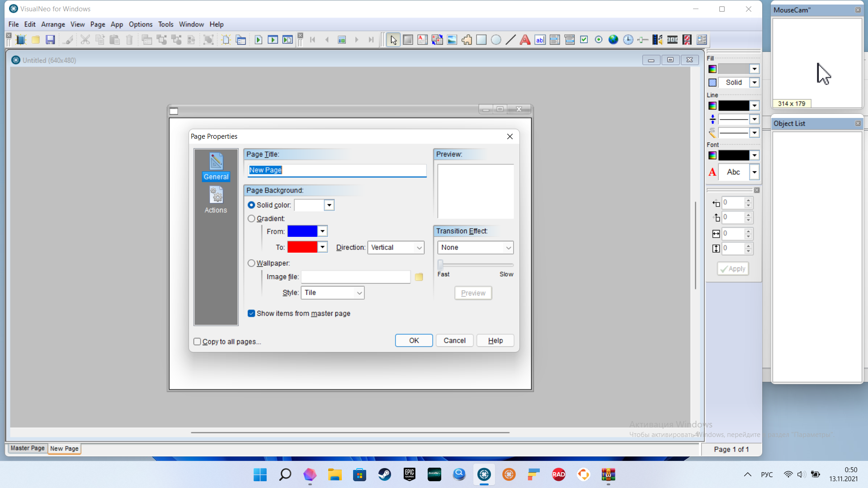
Task: Select the Rectangle tool
Action: point(481,40)
